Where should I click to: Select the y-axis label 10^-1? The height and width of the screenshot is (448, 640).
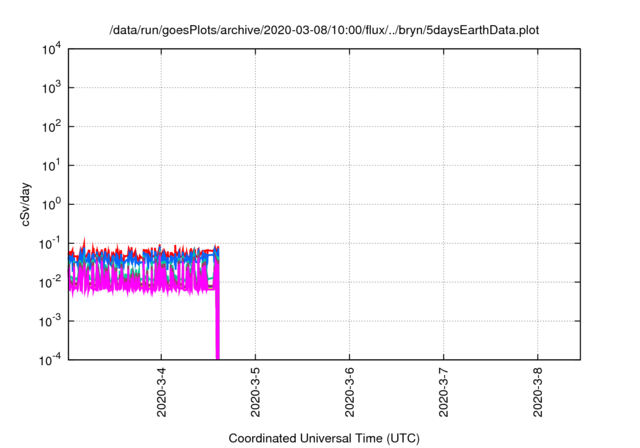(x=50, y=244)
